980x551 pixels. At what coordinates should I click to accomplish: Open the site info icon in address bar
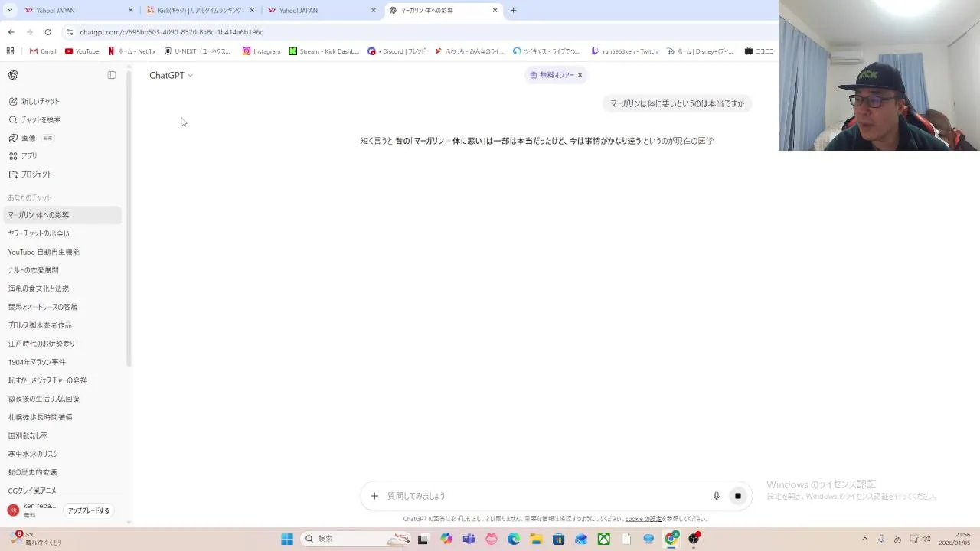pos(70,32)
